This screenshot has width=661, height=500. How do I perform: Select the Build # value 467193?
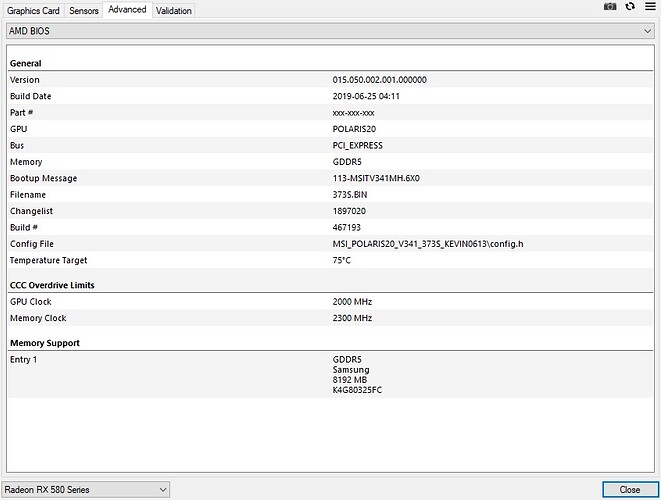point(347,228)
